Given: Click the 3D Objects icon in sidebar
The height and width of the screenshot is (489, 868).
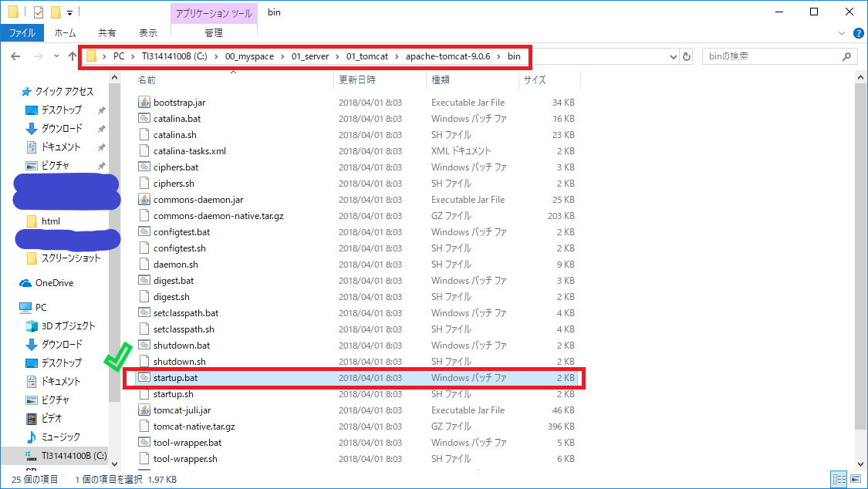Looking at the screenshot, I should [32, 325].
